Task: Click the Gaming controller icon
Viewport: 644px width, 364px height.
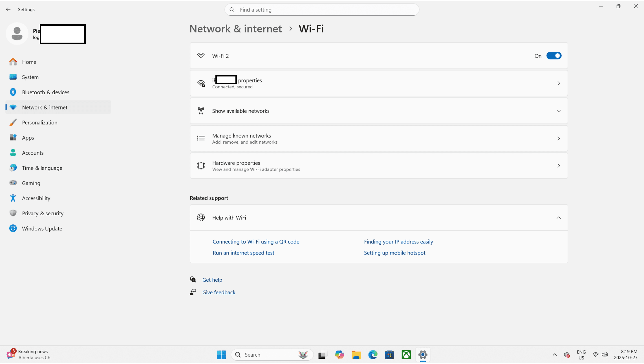Action: 13,183
